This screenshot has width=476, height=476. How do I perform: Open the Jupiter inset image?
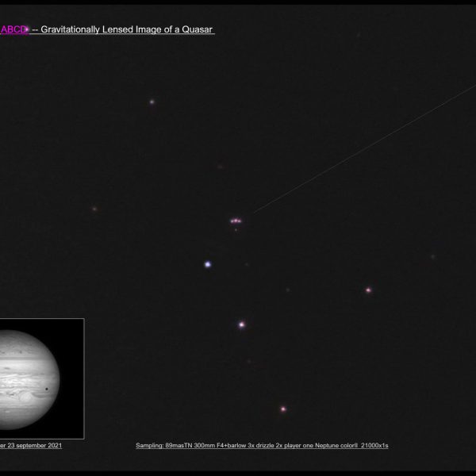(42, 378)
